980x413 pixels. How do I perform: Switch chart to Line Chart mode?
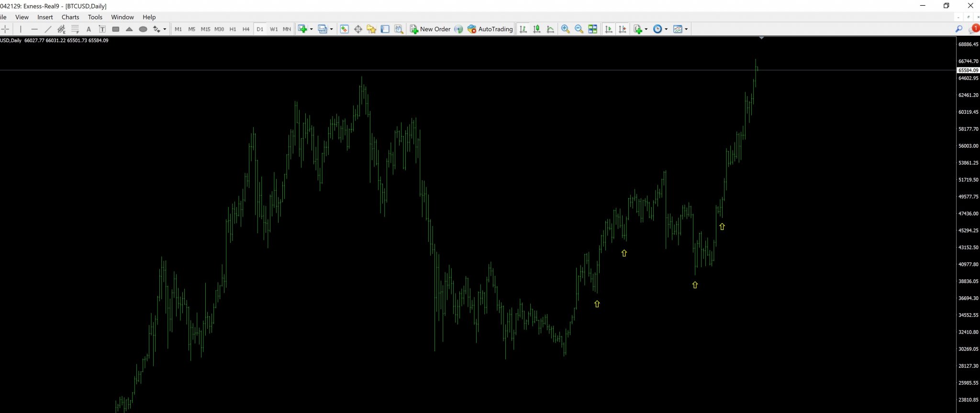(x=550, y=29)
